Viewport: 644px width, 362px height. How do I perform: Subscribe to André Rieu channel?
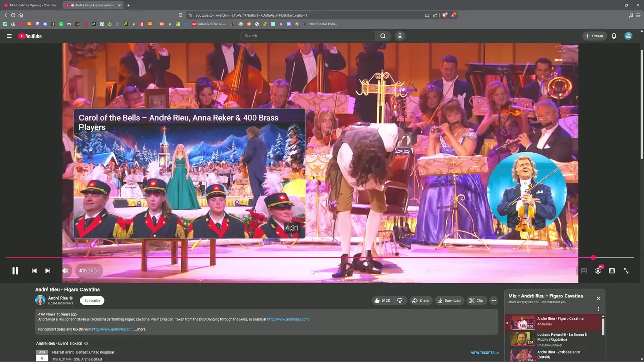point(92,300)
